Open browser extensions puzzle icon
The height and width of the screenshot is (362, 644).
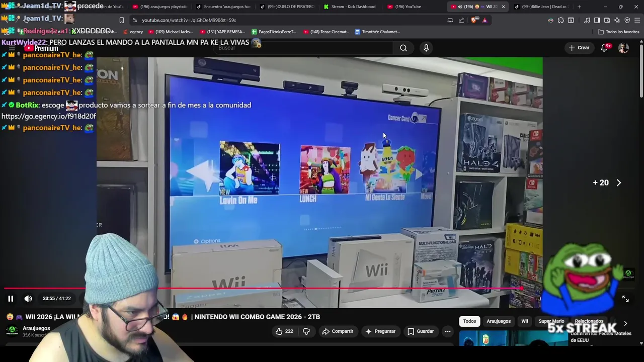click(561, 20)
